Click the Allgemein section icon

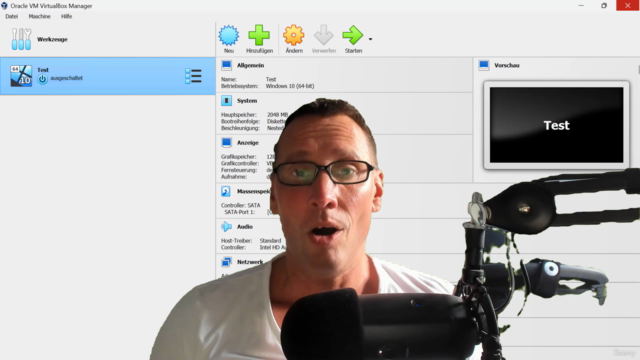(227, 65)
